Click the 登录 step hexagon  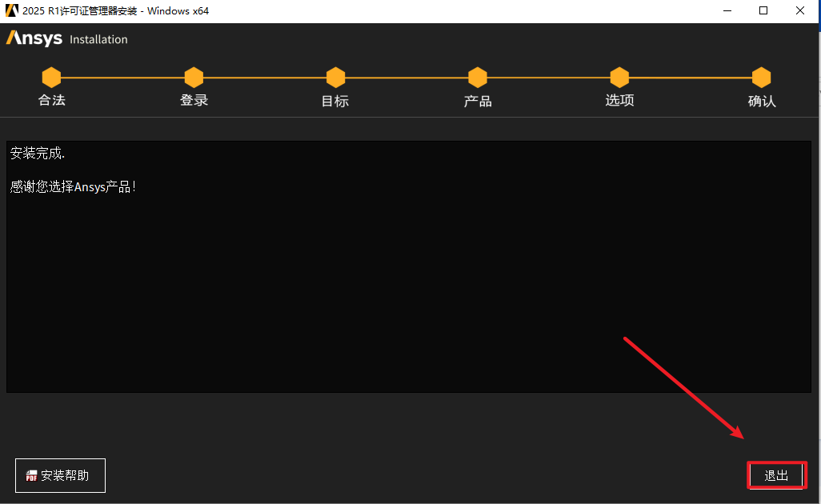[x=194, y=78]
